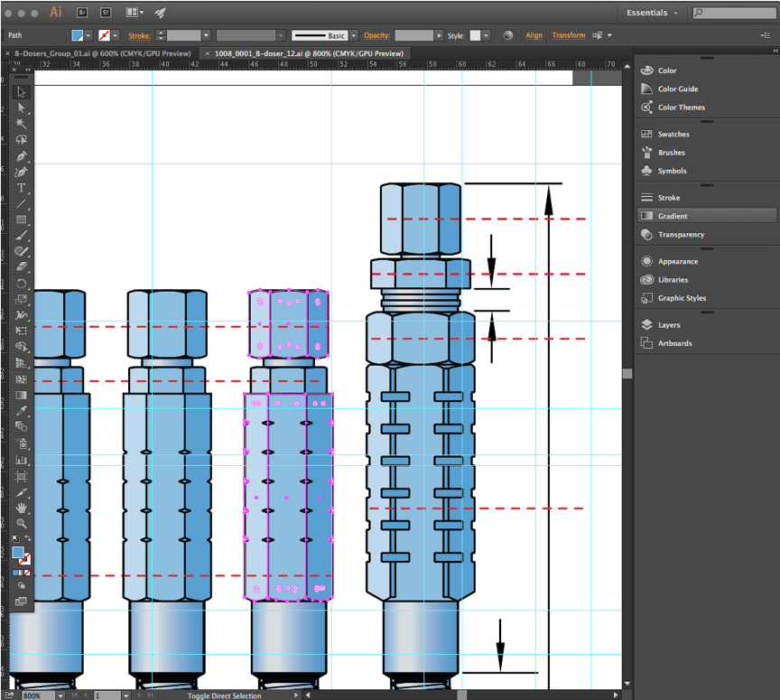Activate the Eyedropper tool

[22, 410]
